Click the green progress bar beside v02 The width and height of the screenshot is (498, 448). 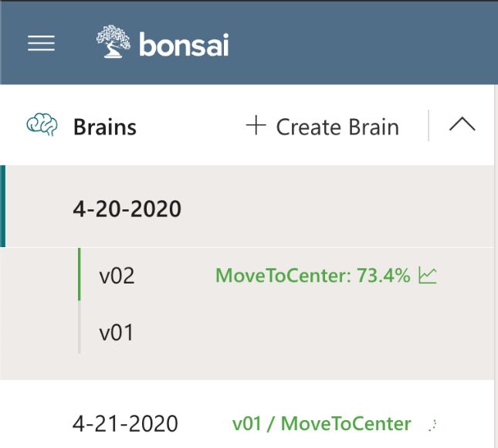[79, 274]
